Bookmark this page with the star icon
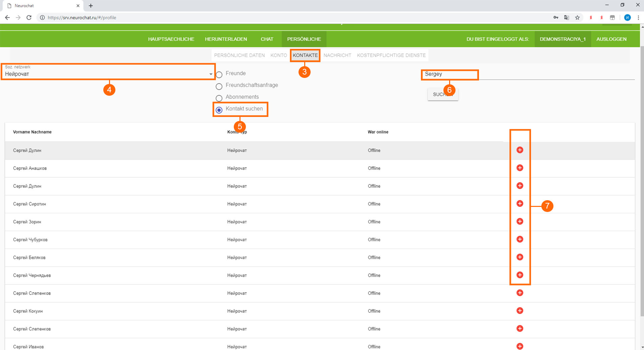The height and width of the screenshot is (350, 644). coord(577,17)
